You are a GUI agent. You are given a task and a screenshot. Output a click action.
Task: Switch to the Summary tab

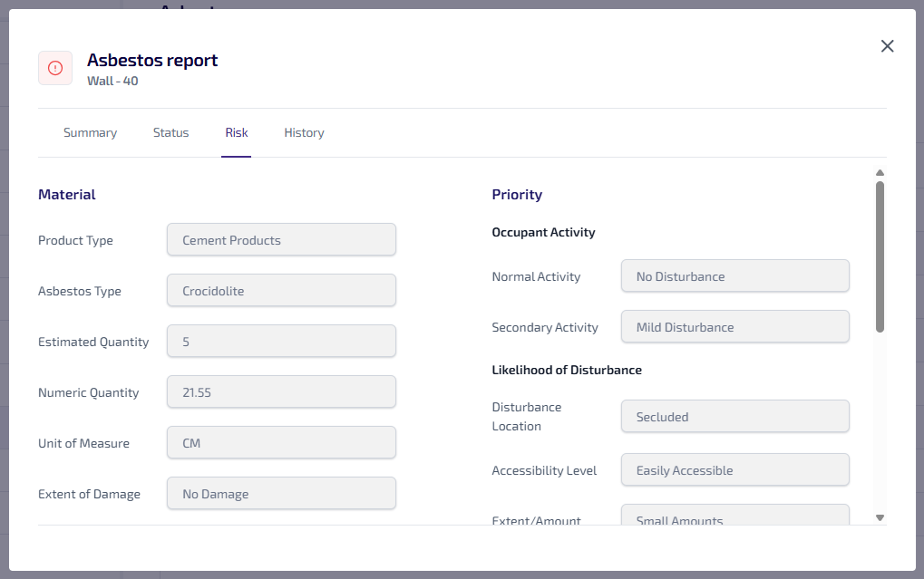tap(90, 132)
